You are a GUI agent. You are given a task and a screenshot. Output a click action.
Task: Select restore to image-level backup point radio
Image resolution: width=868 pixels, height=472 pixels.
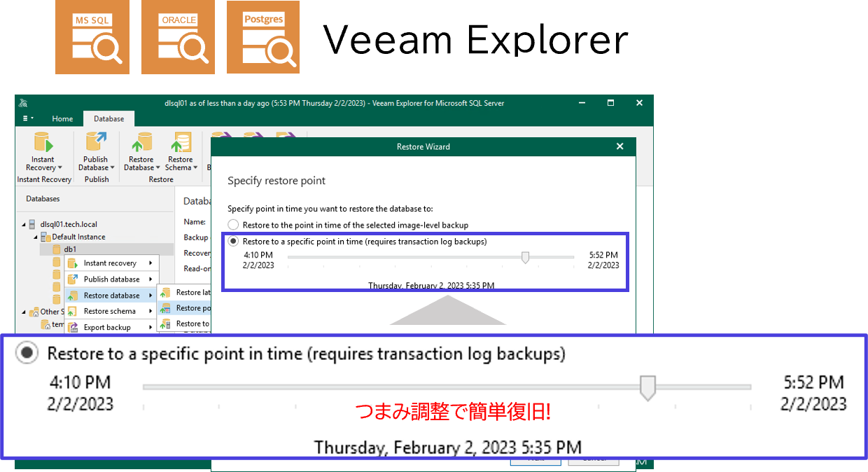pyautogui.click(x=233, y=225)
